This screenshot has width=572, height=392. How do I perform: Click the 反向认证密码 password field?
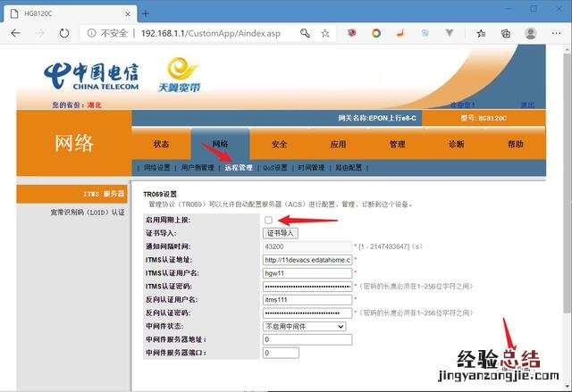click(x=307, y=313)
